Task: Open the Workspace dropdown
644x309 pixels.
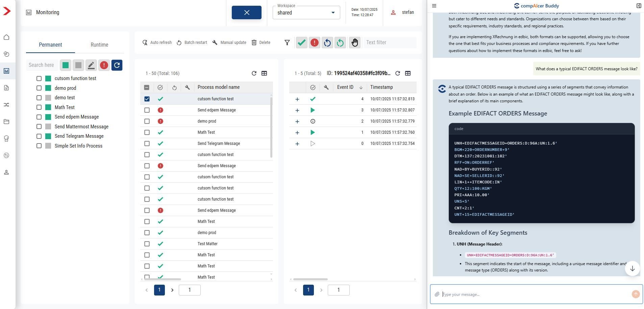Action: 306,12
